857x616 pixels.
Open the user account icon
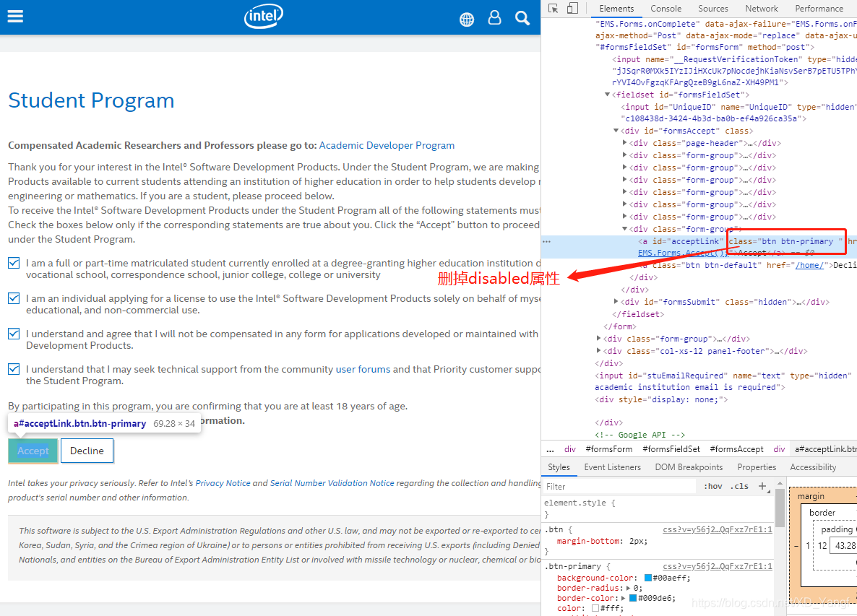coord(495,18)
